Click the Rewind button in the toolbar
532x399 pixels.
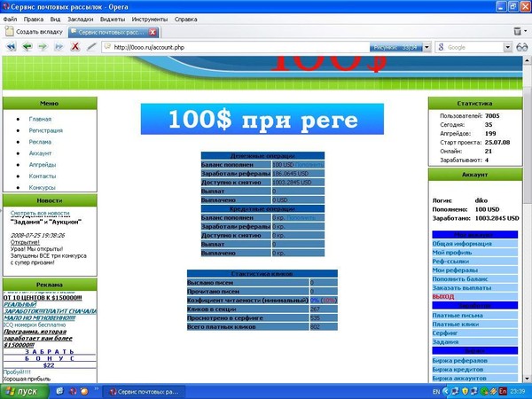[x=12, y=47]
